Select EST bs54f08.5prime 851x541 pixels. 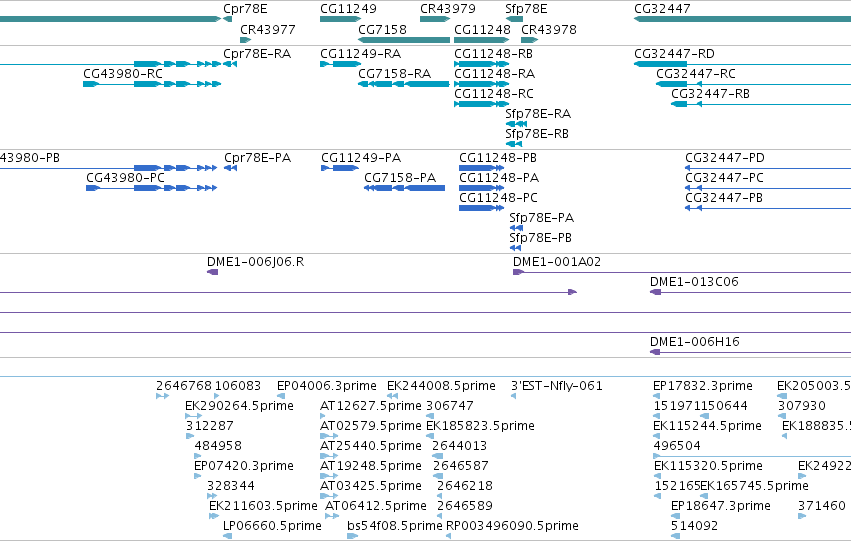(395, 526)
